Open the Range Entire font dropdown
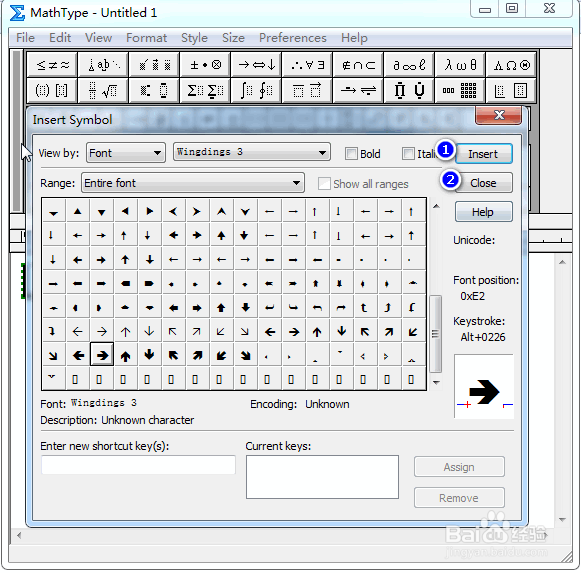The width and height of the screenshot is (581, 573). tap(193, 183)
